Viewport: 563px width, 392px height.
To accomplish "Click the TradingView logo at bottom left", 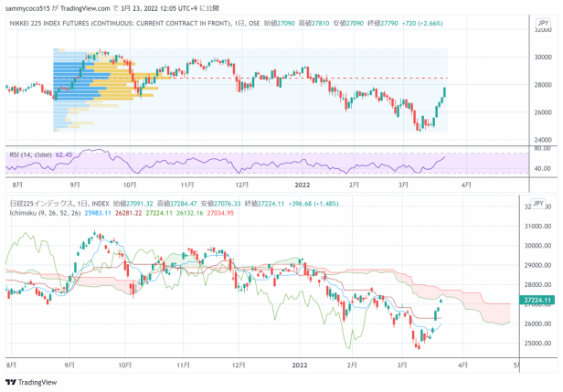I will tap(31, 382).
